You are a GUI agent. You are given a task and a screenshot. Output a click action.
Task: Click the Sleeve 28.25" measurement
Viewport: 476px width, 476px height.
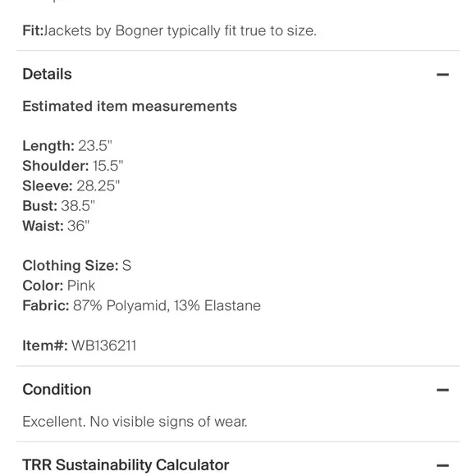pos(71,185)
